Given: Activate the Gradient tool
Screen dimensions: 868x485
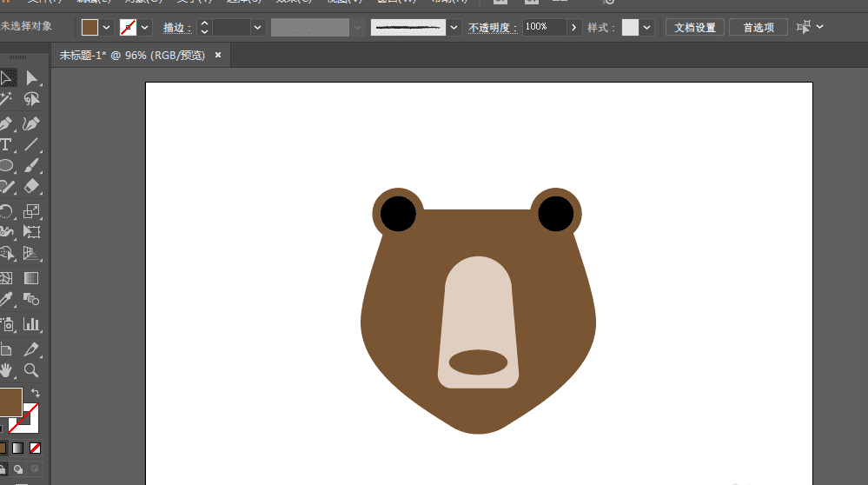Looking at the screenshot, I should (32, 279).
